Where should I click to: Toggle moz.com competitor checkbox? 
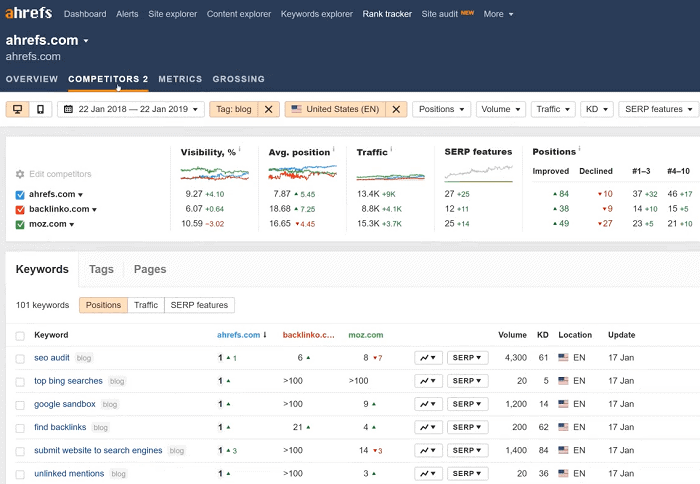(x=20, y=225)
